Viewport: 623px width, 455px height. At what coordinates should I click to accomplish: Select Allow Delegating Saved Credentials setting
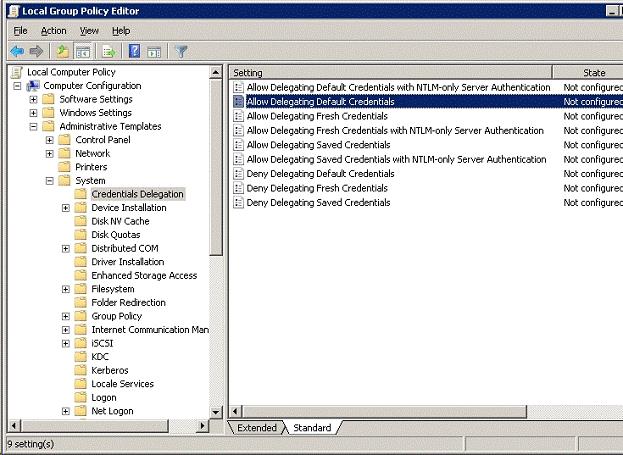(318, 145)
